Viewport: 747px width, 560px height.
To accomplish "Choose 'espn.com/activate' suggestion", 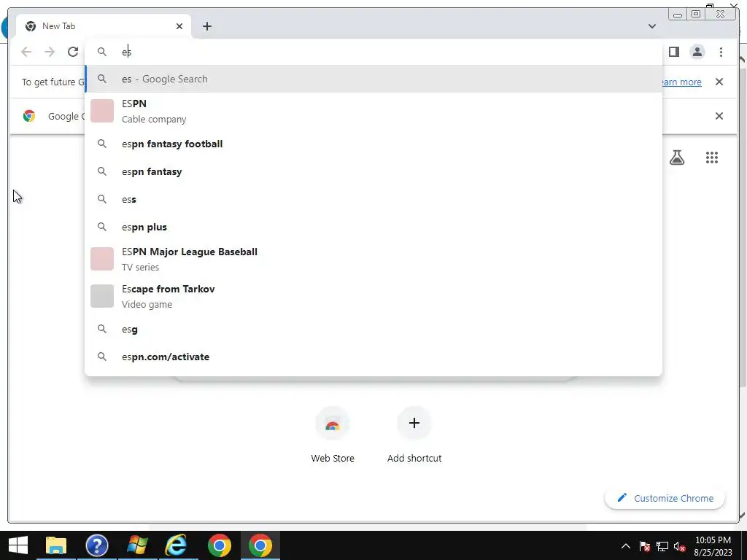I will [373, 357].
